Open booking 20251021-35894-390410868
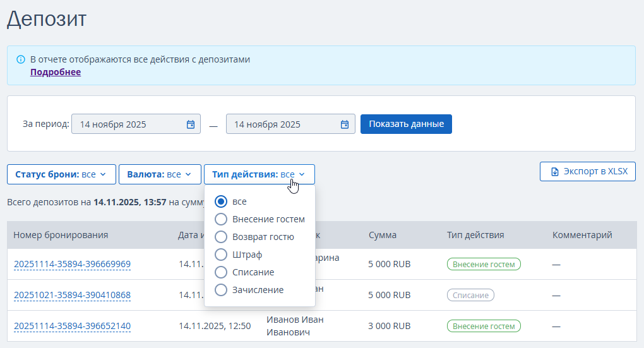Image resolution: width=644 pixels, height=348 pixels. pyautogui.click(x=72, y=295)
